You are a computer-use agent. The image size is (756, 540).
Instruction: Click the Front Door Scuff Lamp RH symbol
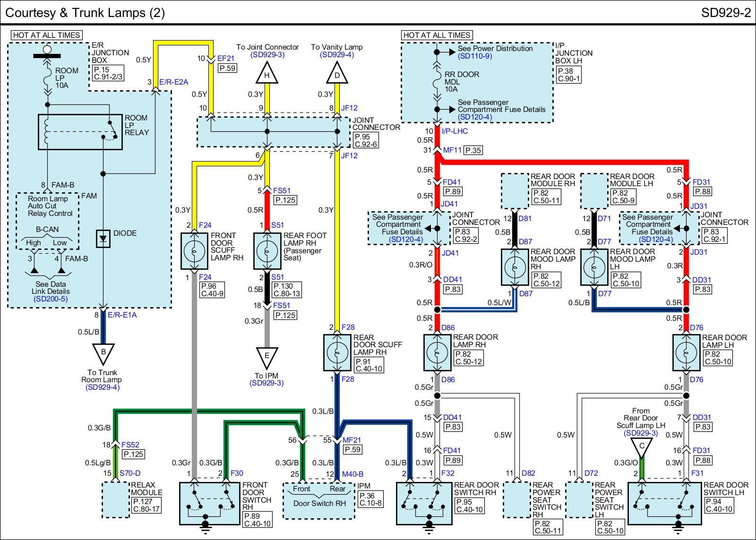tap(194, 251)
